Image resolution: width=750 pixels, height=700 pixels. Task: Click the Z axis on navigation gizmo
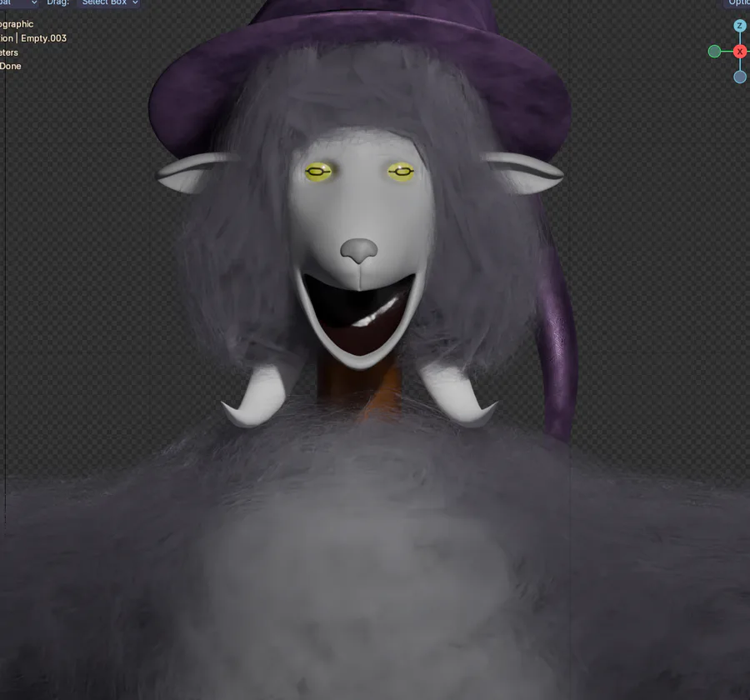pos(739,25)
